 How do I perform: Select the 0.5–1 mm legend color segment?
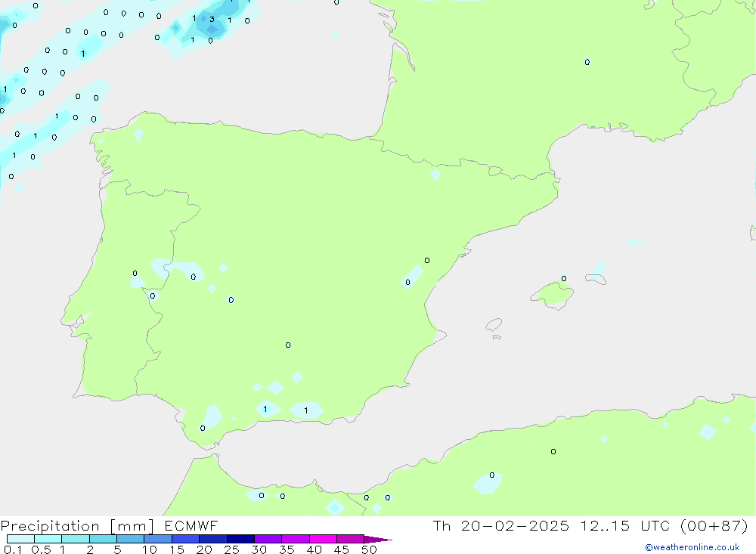point(48,539)
